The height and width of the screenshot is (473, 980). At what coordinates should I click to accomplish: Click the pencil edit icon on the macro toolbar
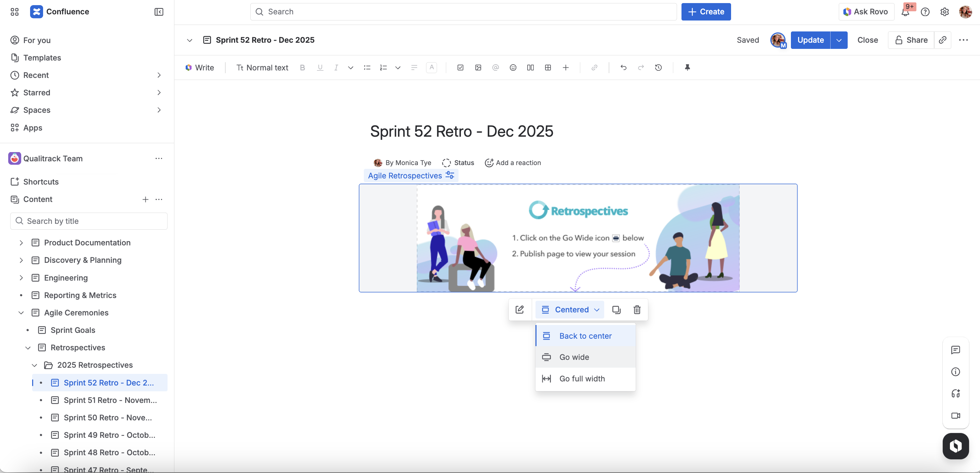point(519,310)
